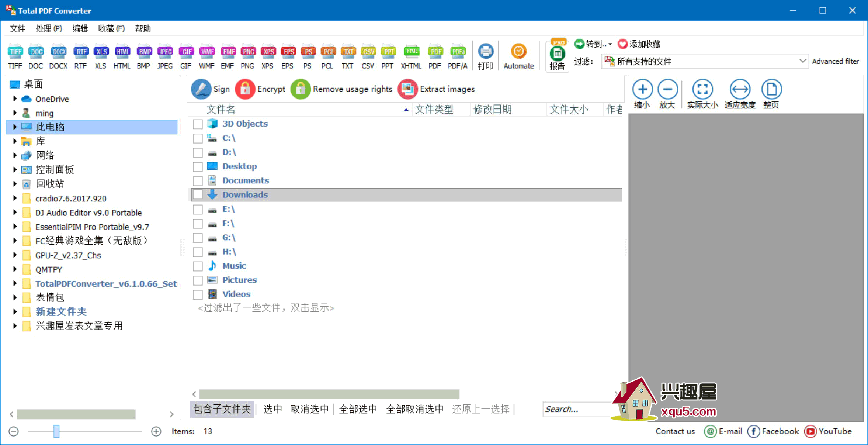
Task: Pick the PDF/A format icon
Action: pyautogui.click(x=458, y=56)
